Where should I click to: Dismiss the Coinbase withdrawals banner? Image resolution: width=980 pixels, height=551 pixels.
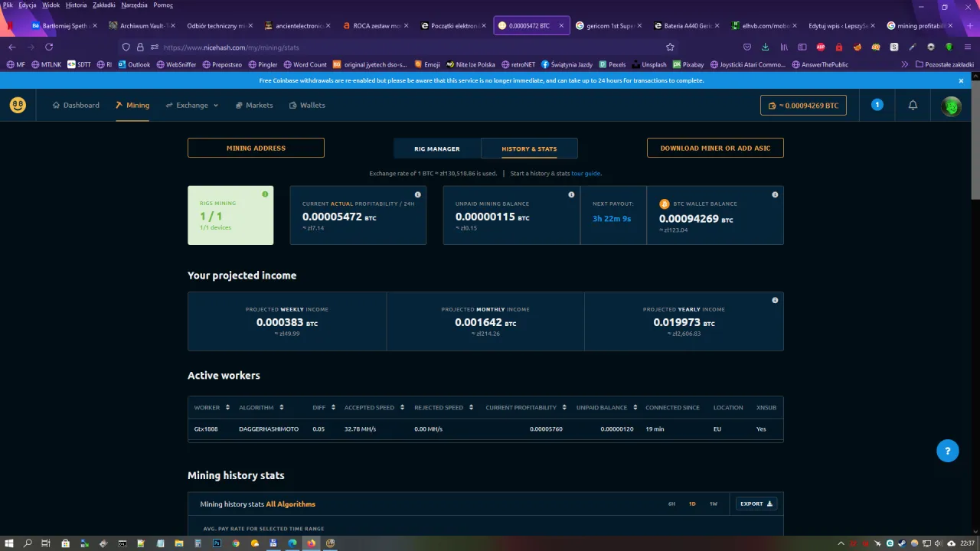pos(961,80)
